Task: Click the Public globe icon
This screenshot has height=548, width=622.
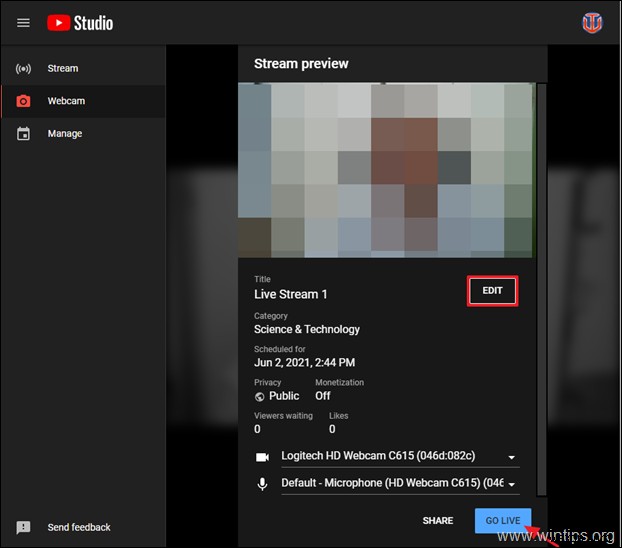Action: (x=259, y=396)
